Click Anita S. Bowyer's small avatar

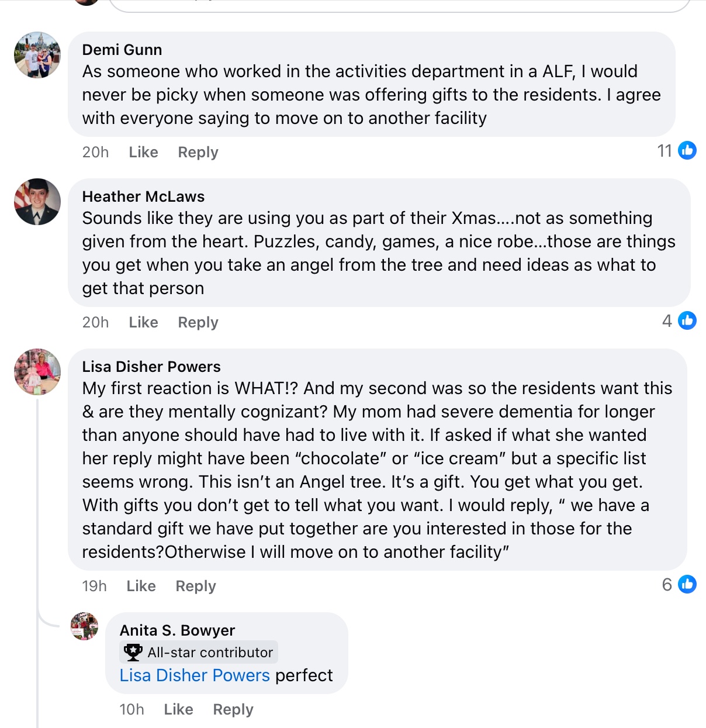[x=84, y=626]
